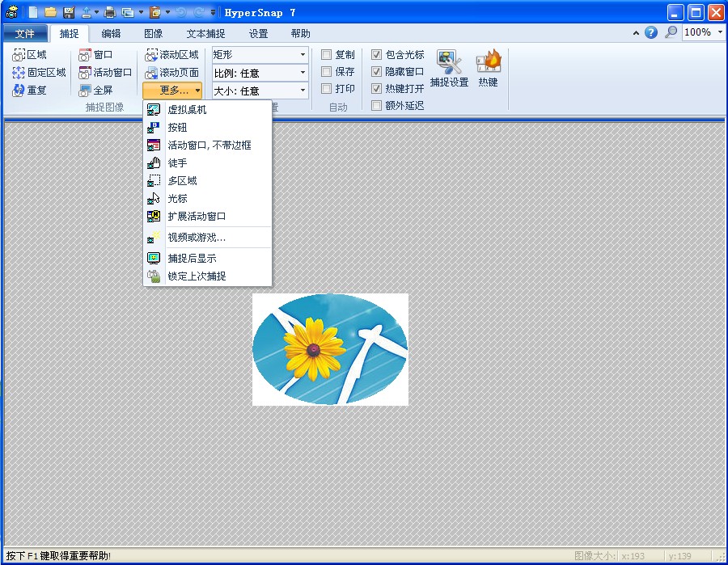Uncheck 热键打开 hotkeys enabled
Viewport: 728px width, 565px height.
[376, 88]
